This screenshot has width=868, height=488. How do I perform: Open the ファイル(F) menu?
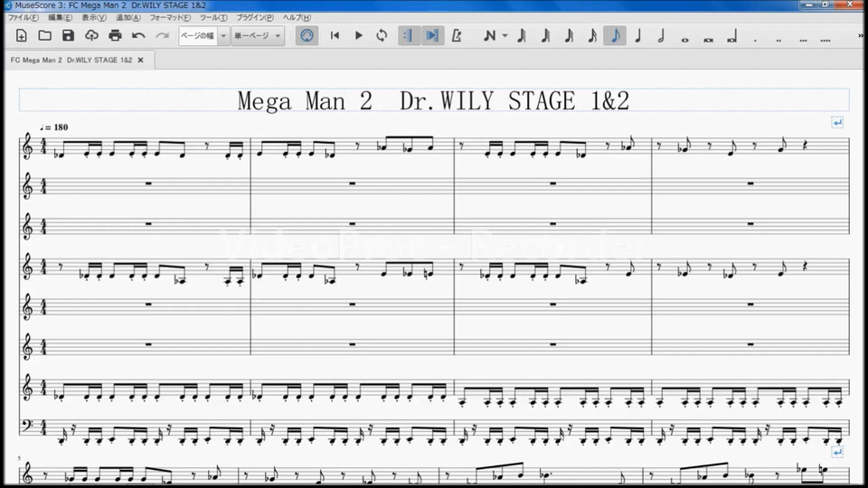click(x=23, y=18)
